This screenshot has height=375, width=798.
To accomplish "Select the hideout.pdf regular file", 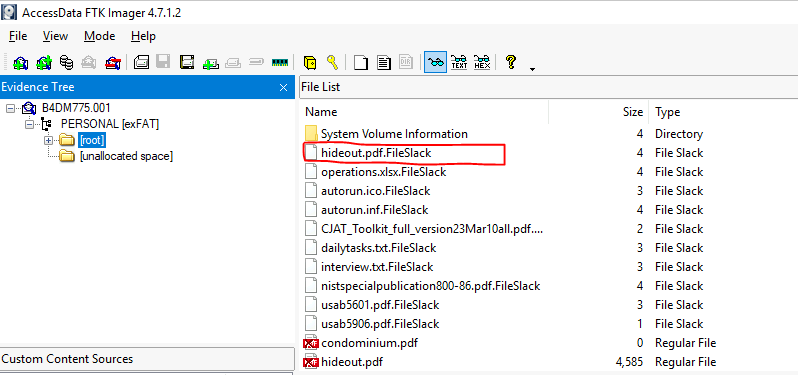I will point(352,362).
